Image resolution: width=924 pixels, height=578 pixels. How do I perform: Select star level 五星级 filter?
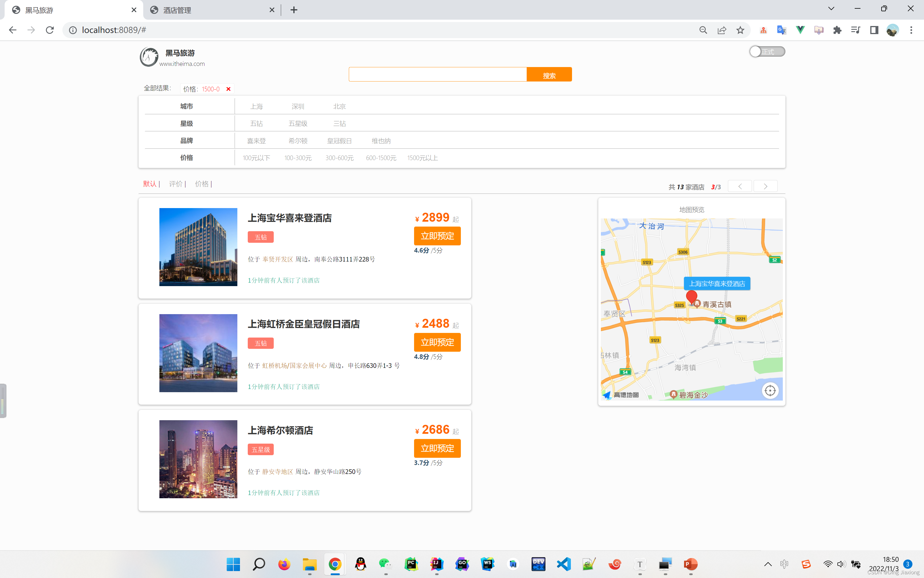click(x=298, y=124)
